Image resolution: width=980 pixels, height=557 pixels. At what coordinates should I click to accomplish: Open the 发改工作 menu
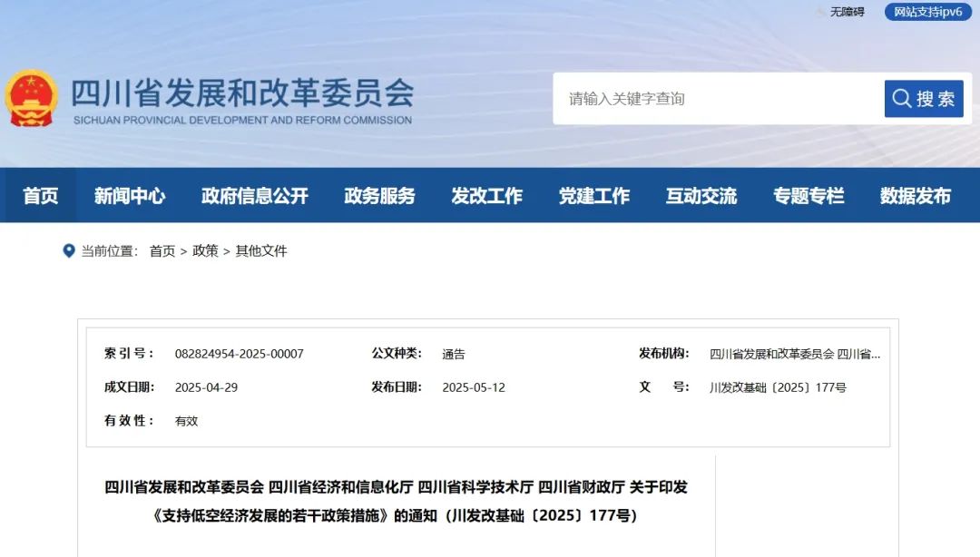click(x=487, y=196)
